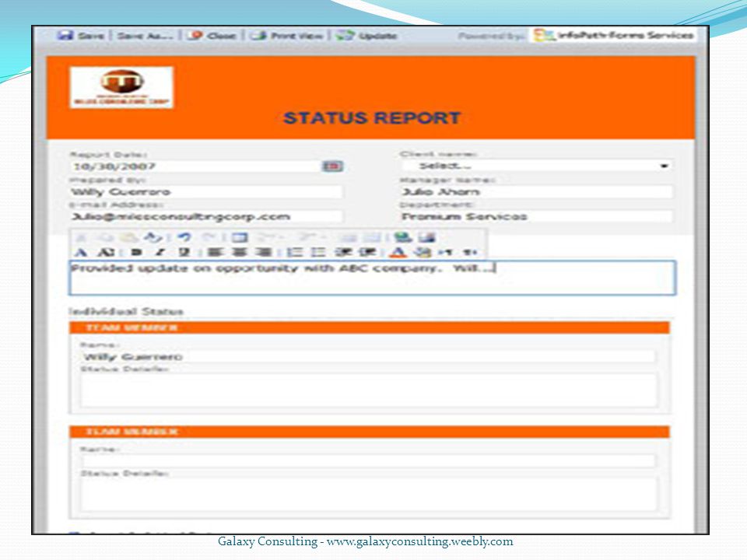Click the rich text box about ABC company
747x560 pixels.
tap(372, 278)
